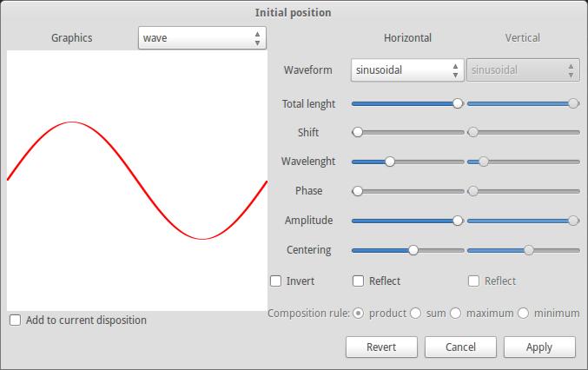The width and height of the screenshot is (588, 370).
Task: Tick the horizontal Reflect checkbox
Action: pos(359,281)
